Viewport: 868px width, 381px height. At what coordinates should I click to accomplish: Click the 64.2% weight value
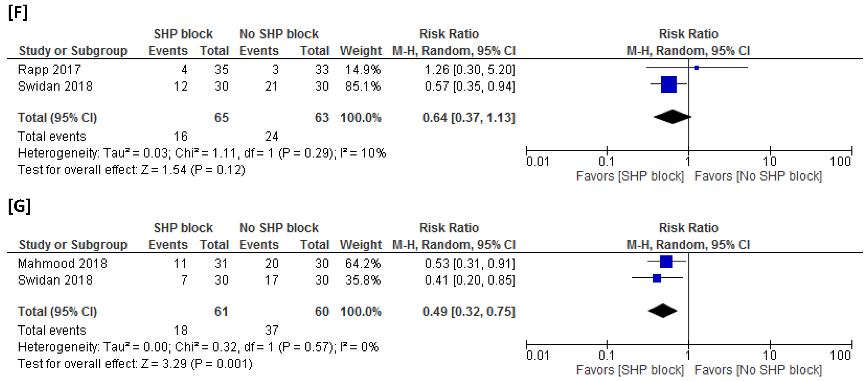[363, 264]
